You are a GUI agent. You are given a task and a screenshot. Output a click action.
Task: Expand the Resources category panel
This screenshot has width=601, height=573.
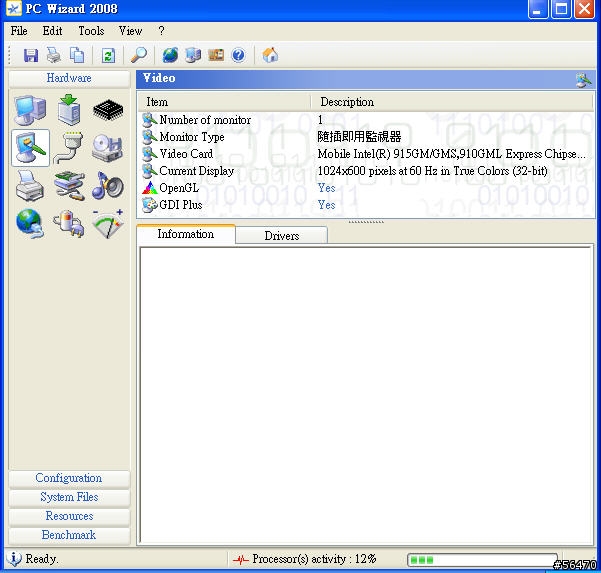(x=69, y=516)
